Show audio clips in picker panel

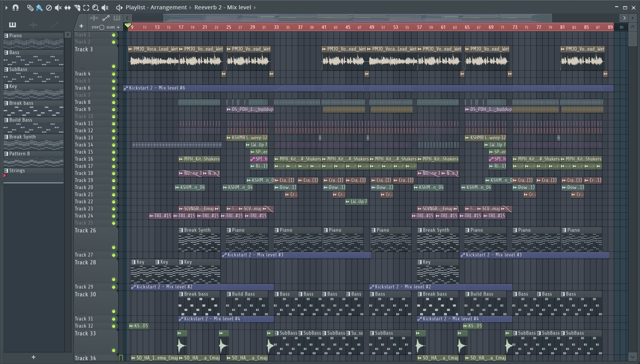33,24
